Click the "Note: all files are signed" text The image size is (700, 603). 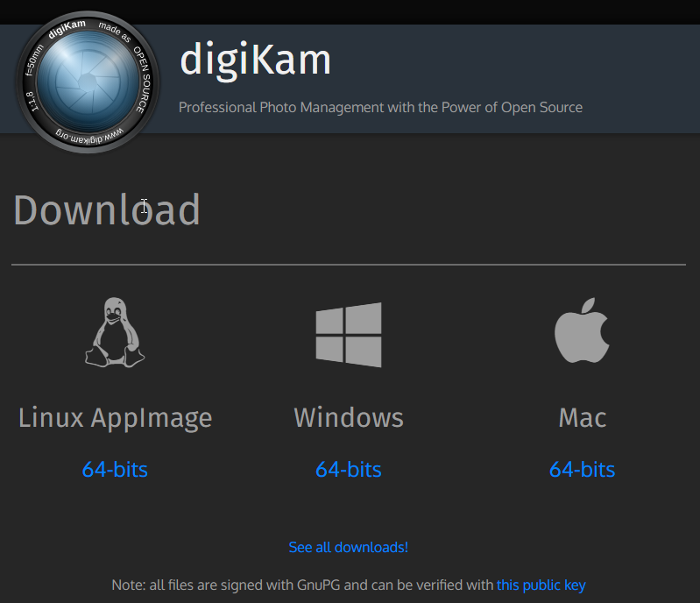click(x=302, y=585)
